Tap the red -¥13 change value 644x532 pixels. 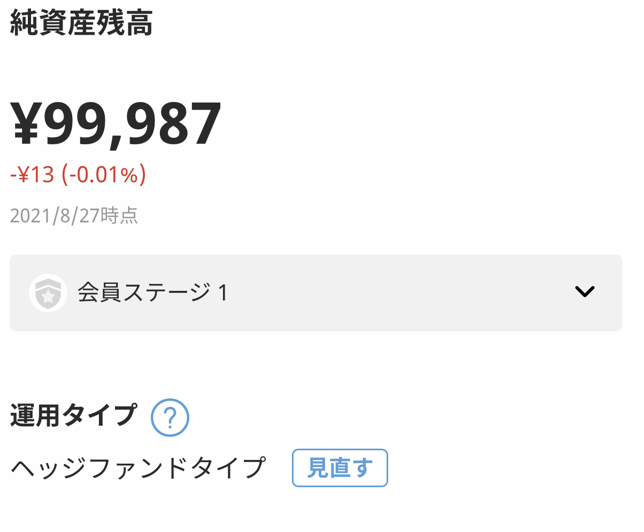tap(32, 175)
